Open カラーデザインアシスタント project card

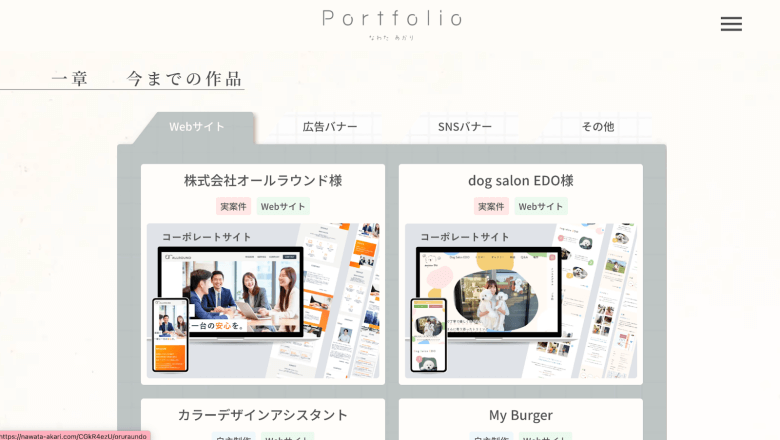pos(263,419)
